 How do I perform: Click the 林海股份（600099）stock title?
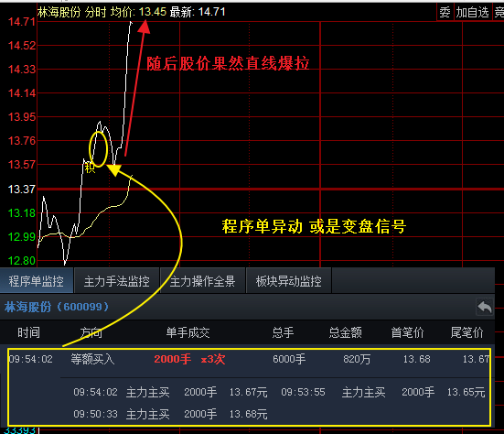click(x=57, y=307)
